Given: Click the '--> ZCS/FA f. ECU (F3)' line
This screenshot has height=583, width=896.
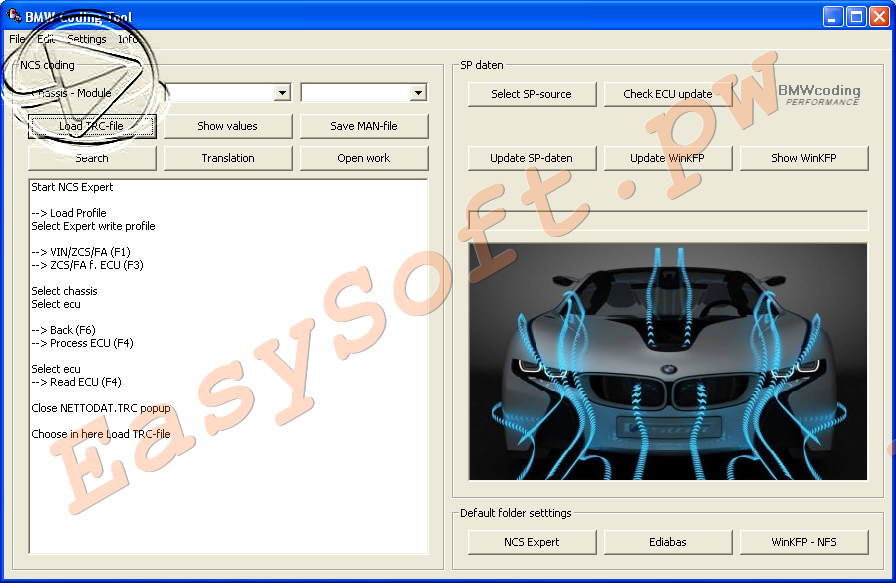Looking at the screenshot, I should click(x=87, y=265).
